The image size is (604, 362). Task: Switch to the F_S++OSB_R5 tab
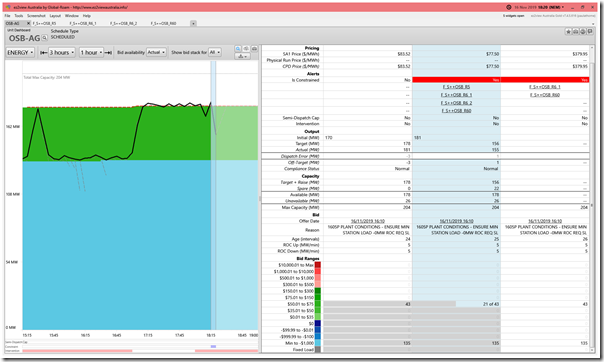44,23
